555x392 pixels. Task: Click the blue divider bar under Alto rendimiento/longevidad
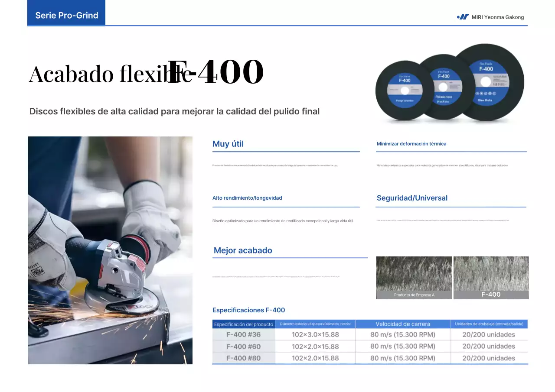[286, 207]
